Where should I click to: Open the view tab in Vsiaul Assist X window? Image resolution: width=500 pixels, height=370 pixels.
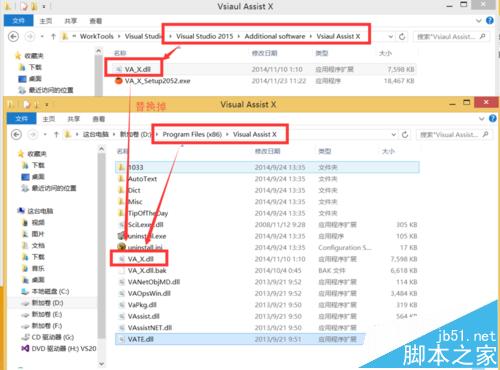[x=96, y=21]
